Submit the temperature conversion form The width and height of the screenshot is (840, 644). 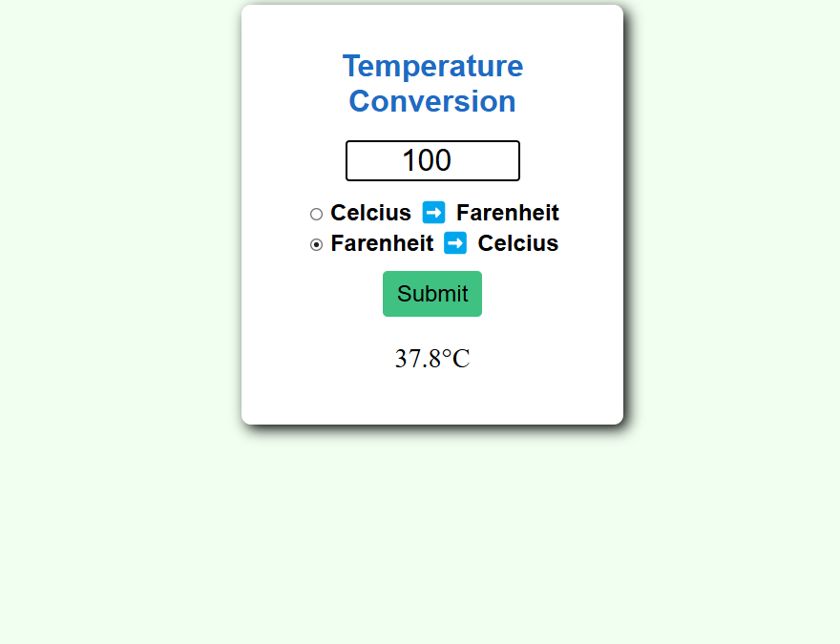click(432, 294)
